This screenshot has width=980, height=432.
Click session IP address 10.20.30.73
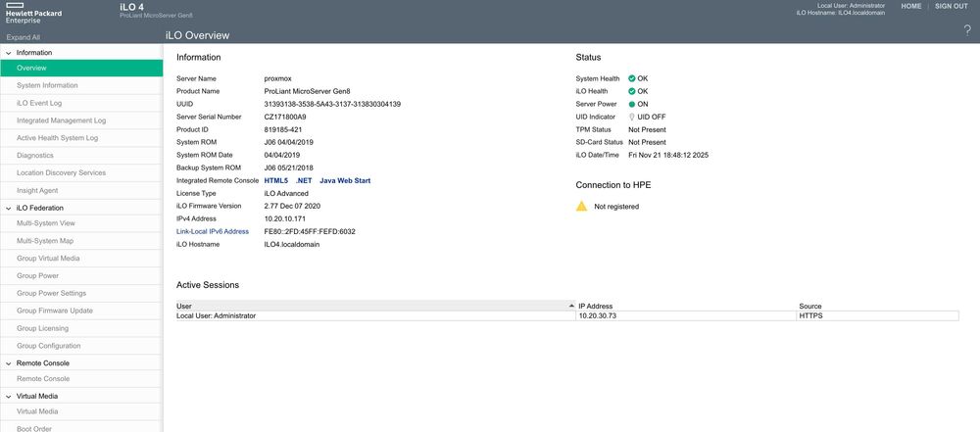click(598, 316)
